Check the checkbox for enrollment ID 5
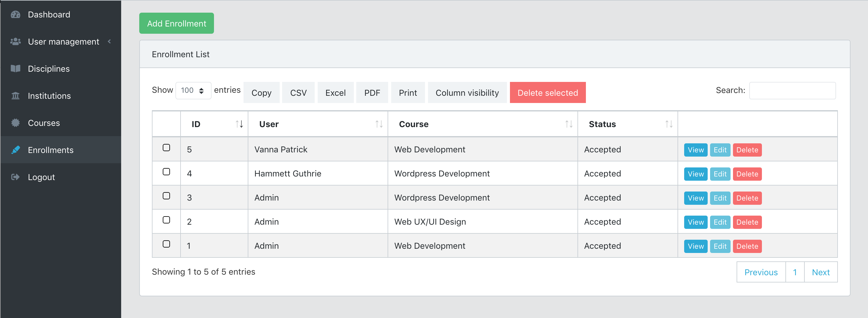This screenshot has width=868, height=318. (x=166, y=147)
